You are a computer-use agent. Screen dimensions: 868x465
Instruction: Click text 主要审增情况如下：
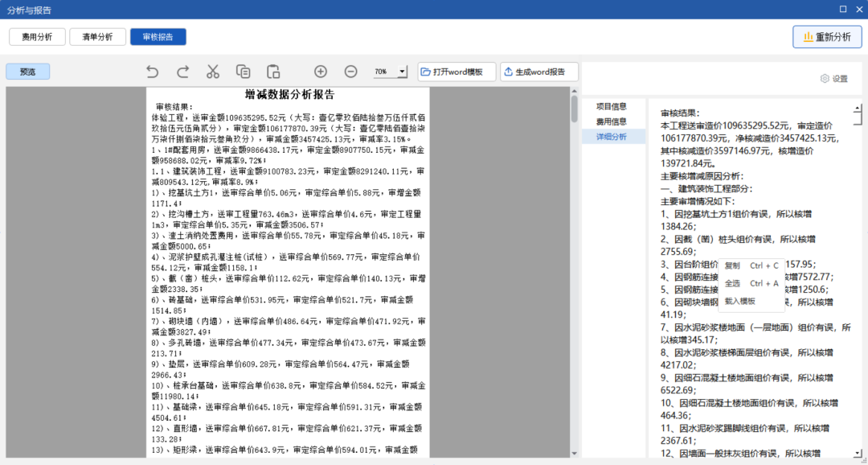click(698, 201)
